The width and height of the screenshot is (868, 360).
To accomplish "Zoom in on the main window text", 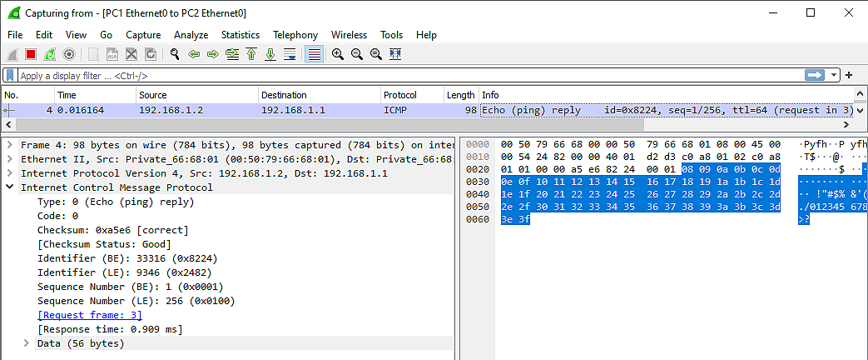I will coord(338,54).
